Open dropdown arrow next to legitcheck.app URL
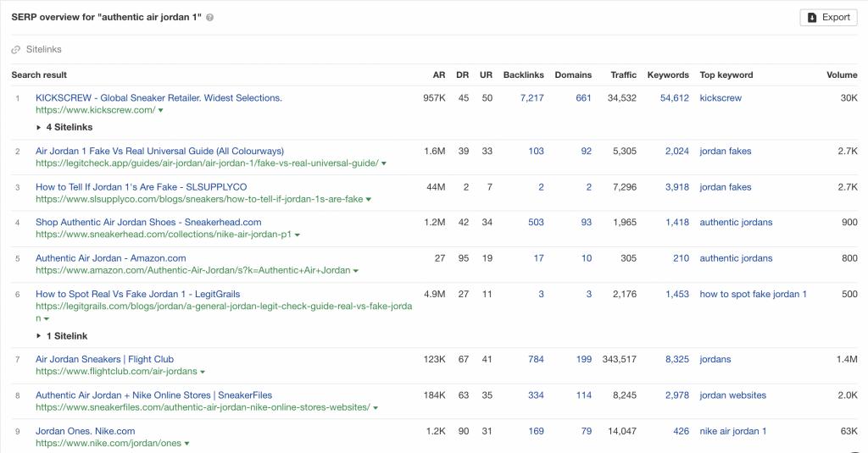The width and height of the screenshot is (868, 453). (x=384, y=163)
